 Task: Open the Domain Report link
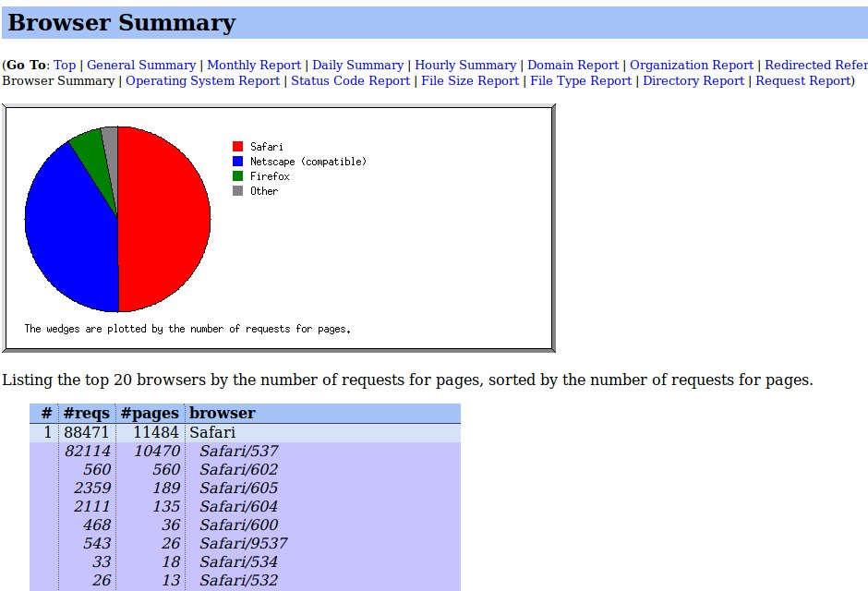pos(573,65)
